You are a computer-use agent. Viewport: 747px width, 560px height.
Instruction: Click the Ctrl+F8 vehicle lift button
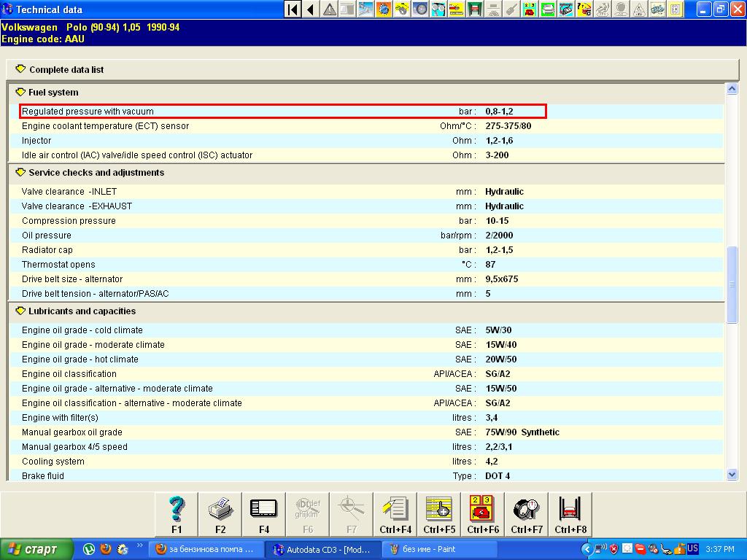click(x=570, y=514)
